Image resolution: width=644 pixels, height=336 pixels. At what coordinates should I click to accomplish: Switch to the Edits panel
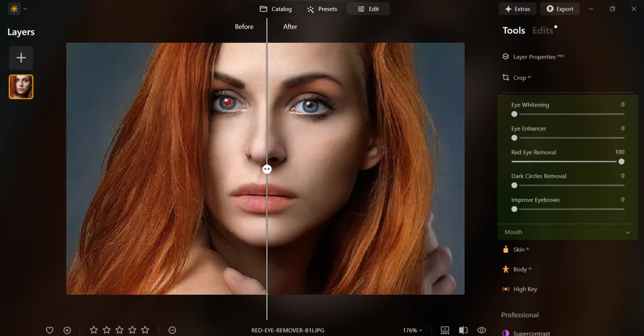tap(542, 30)
